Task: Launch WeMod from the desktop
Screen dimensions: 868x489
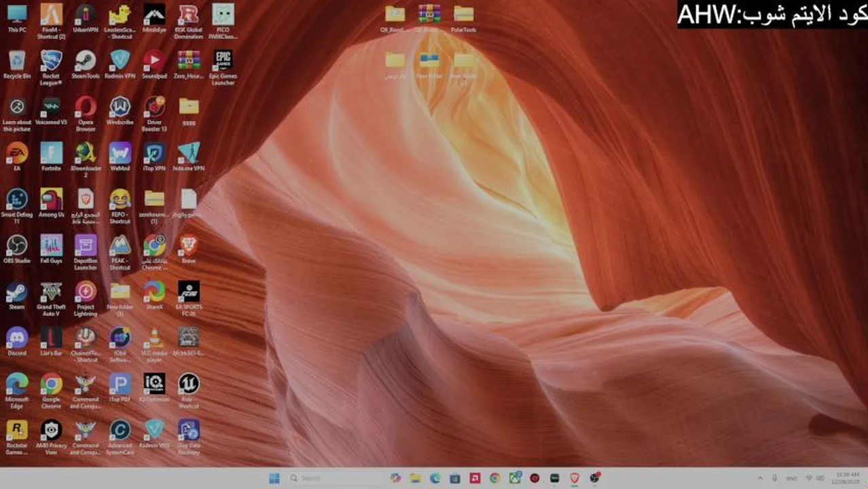Action: pos(120,157)
